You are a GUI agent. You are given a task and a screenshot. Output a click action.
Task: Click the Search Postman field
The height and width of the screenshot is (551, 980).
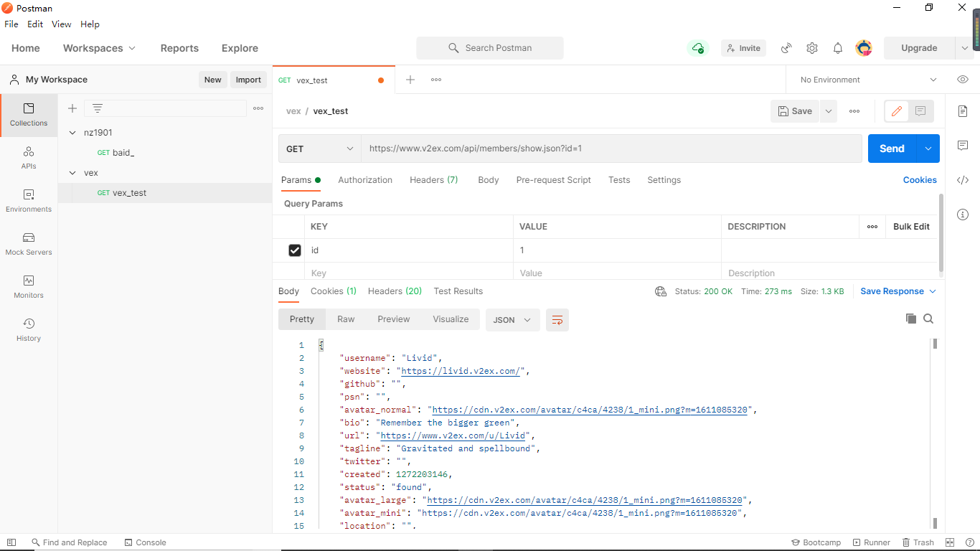[x=490, y=48]
